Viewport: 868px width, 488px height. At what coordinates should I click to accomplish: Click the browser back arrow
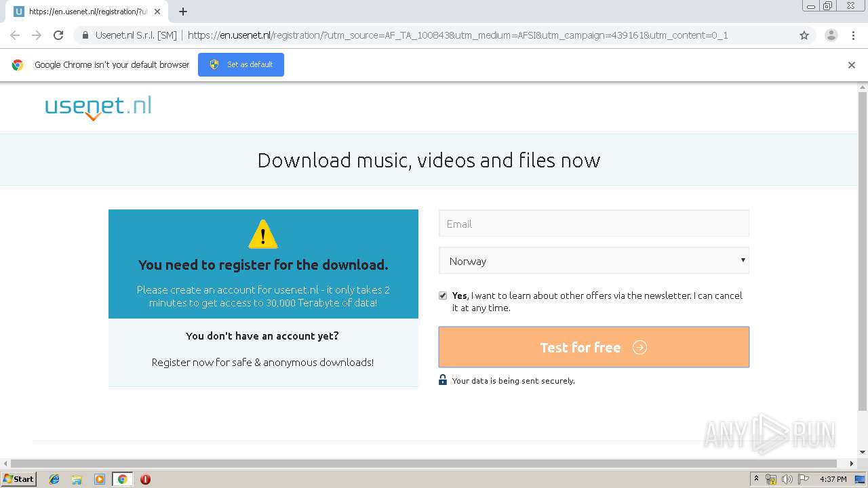pyautogui.click(x=15, y=35)
